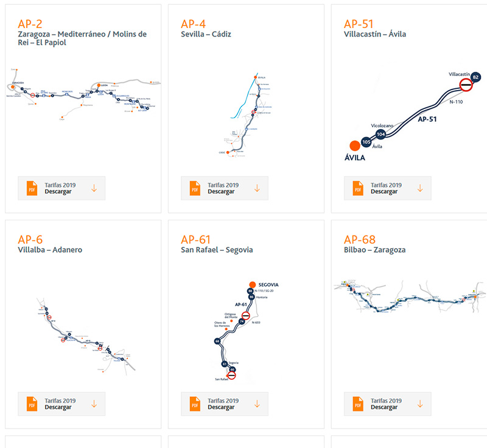Screen dimensions: 487x448
Task: Click the PDF icon in AP-4 card
Action: pyautogui.click(x=195, y=188)
